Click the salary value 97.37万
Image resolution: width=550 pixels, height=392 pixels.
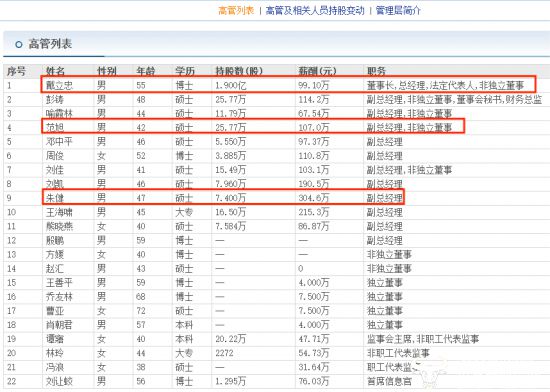314,142
